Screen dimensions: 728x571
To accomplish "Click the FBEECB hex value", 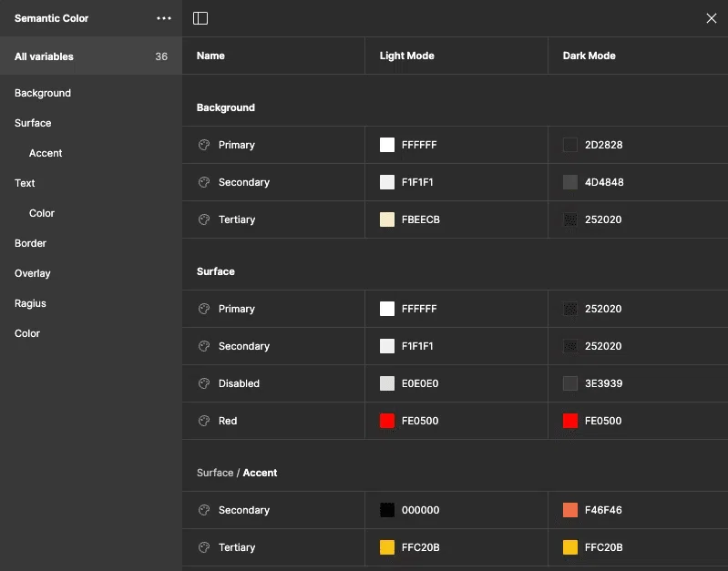I will coord(420,219).
